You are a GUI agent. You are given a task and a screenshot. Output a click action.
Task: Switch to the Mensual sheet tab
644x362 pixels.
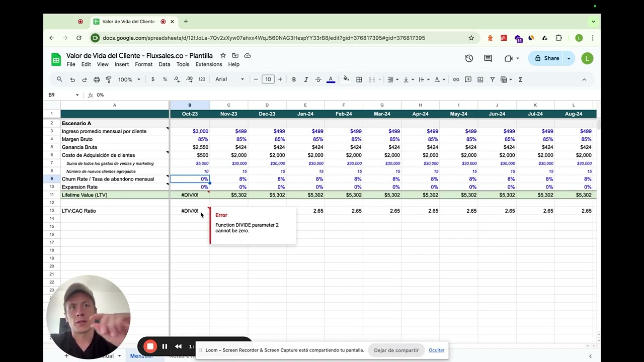(x=141, y=356)
